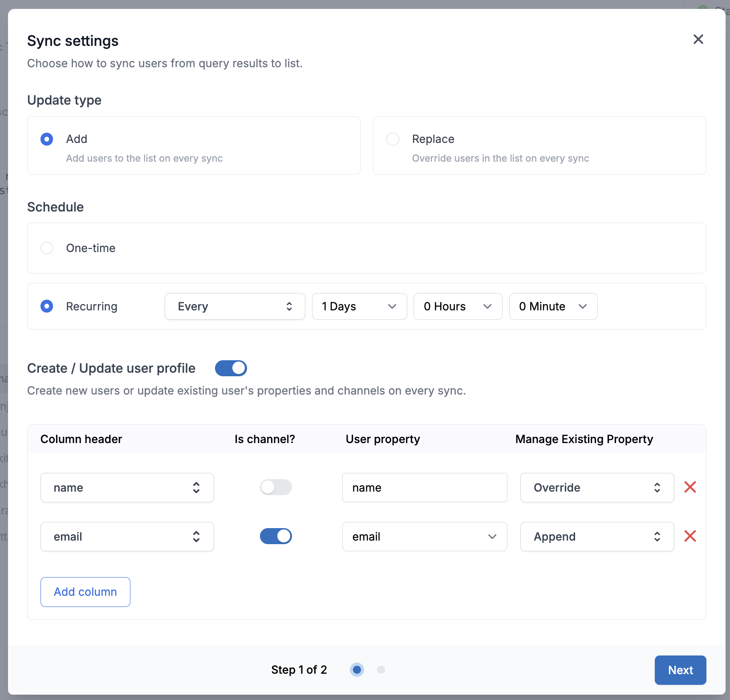Click 'Add users to the list on every sync'

coord(145,159)
